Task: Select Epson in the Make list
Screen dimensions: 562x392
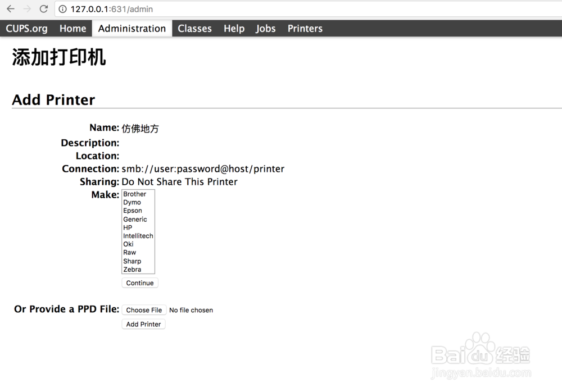Action: tap(138, 211)
